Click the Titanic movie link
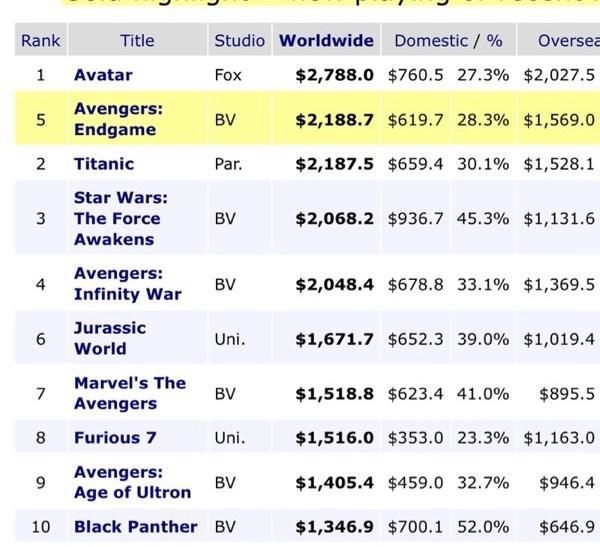The image size is (600, 547). point(104,163)
